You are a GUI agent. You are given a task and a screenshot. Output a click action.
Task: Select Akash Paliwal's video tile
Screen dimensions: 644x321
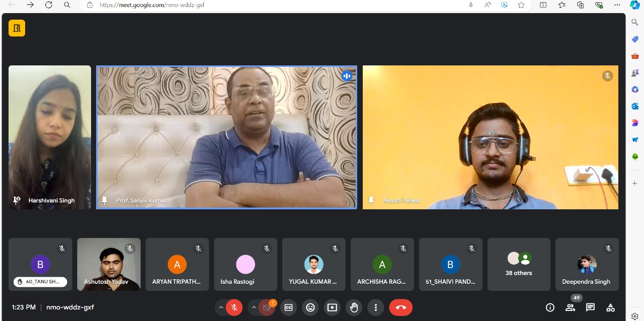(491, 137)
